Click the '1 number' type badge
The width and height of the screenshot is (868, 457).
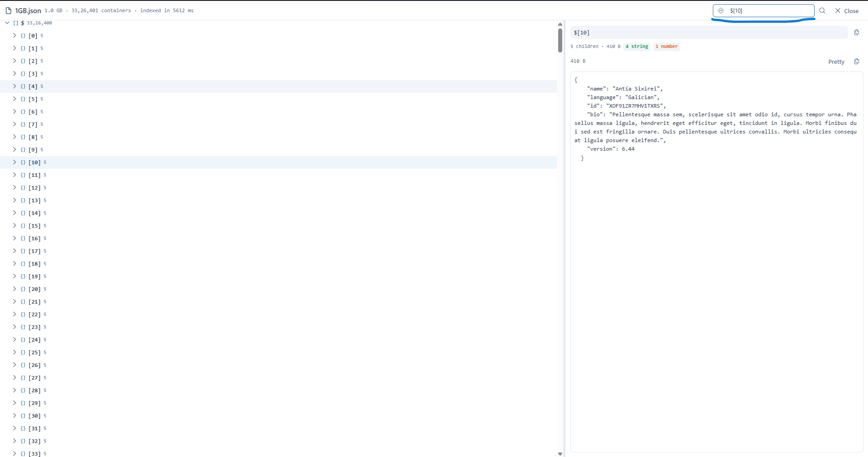[x=667, y=47]
